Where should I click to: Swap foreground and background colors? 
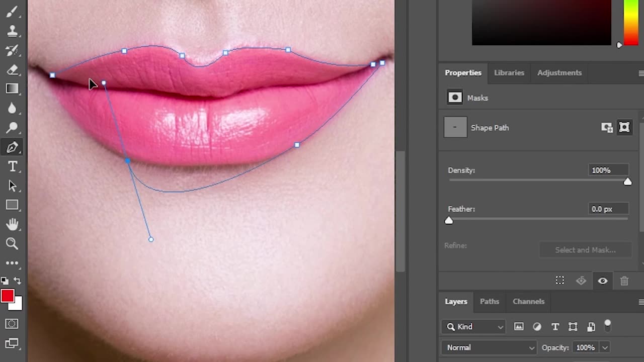[18, 281]
